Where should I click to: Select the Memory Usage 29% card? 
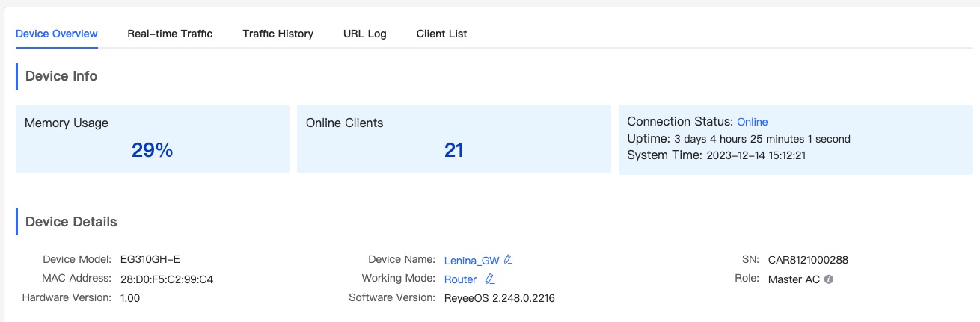tap(153, 139)
